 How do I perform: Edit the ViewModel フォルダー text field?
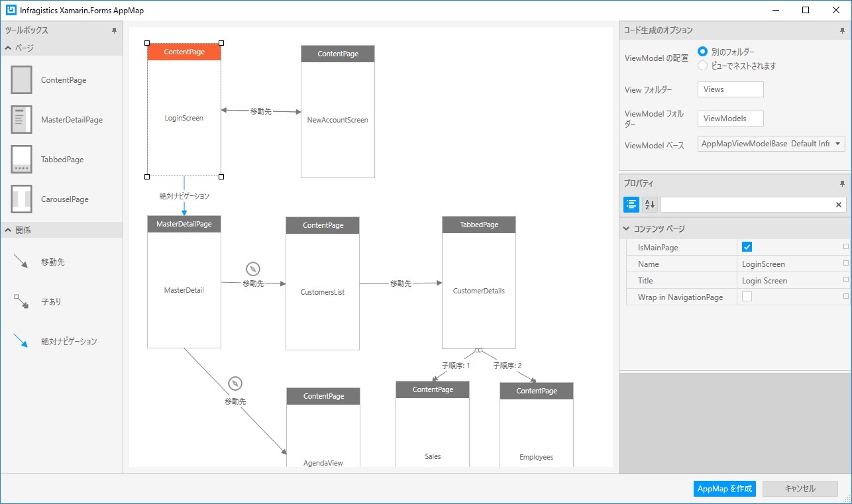coord(731,119)
